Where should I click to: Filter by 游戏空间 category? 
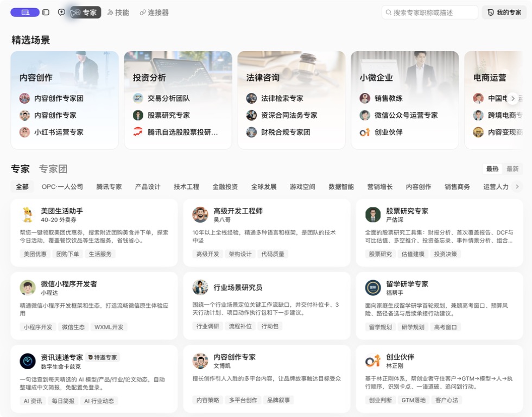tap(302, 187)
